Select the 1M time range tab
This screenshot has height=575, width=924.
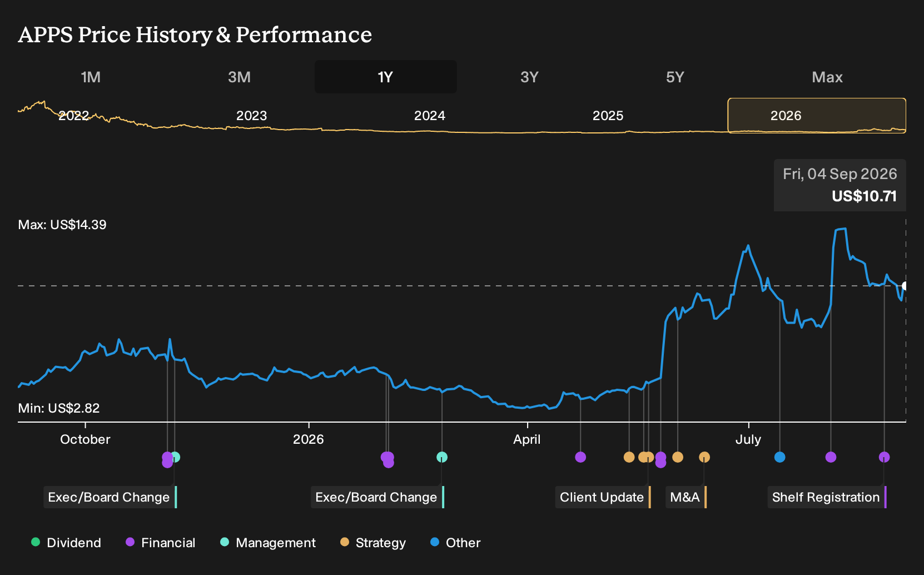(91, 77)
